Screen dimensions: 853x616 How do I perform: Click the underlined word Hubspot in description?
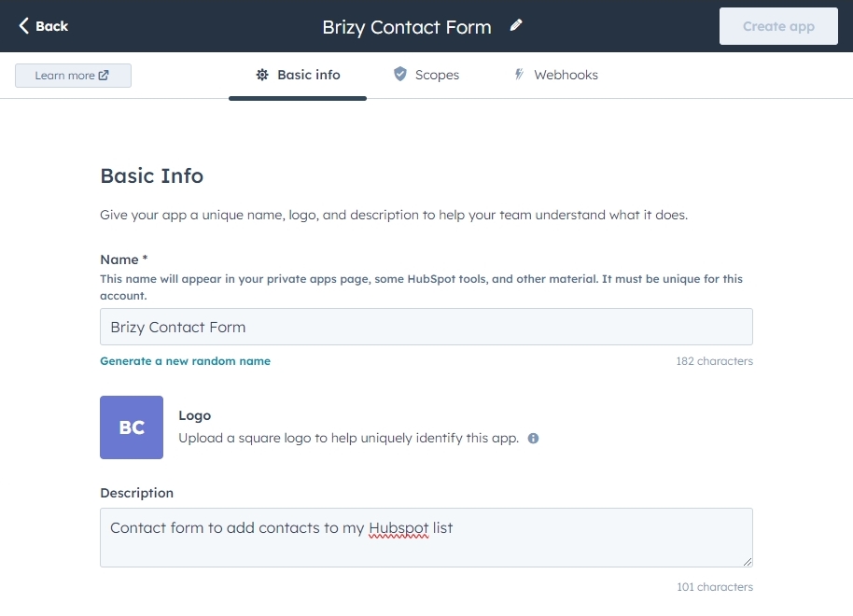click(399, 528)
